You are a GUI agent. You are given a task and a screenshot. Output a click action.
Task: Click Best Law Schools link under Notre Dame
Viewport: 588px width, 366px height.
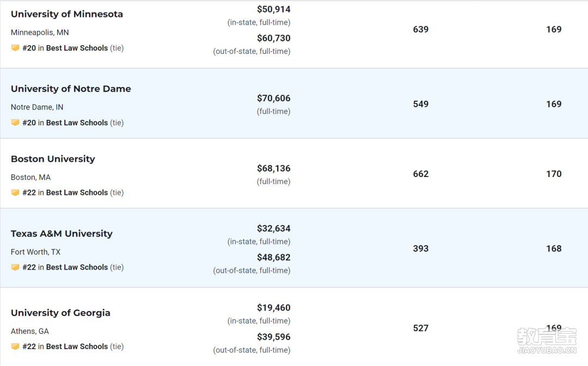(x=77, y=123)
